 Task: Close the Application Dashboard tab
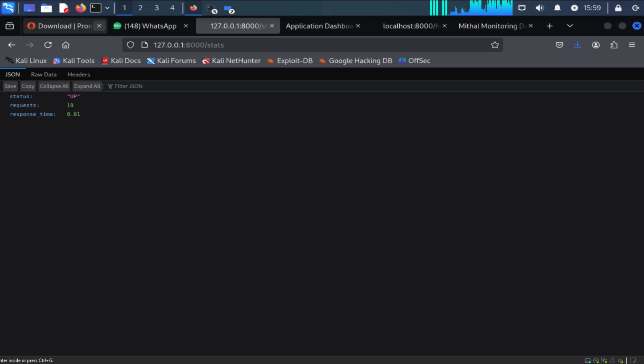[x=358, y=26]
